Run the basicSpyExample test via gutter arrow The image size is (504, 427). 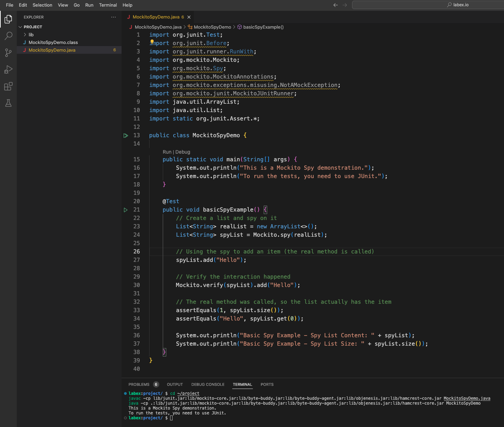coord(126,210)
